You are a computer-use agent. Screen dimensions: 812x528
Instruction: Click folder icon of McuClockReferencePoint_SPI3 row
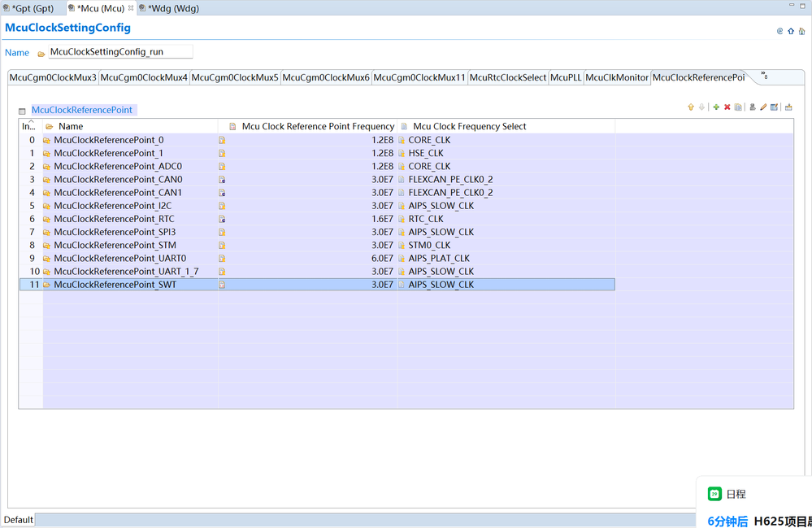tap(46, 233)
